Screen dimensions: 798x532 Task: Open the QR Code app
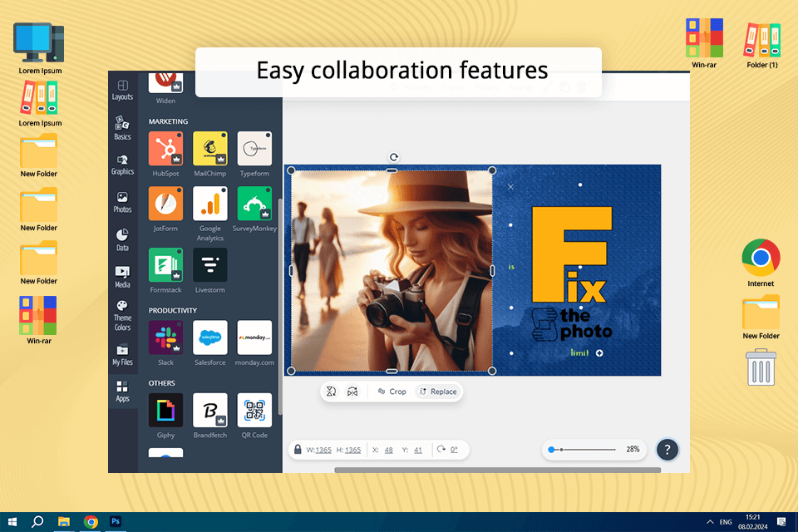pos(254,411)
